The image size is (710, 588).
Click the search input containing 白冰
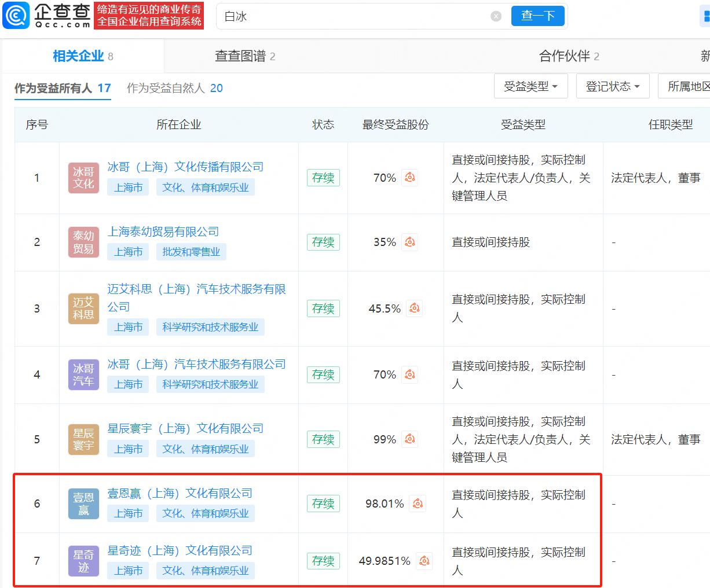tap(353, 16)
